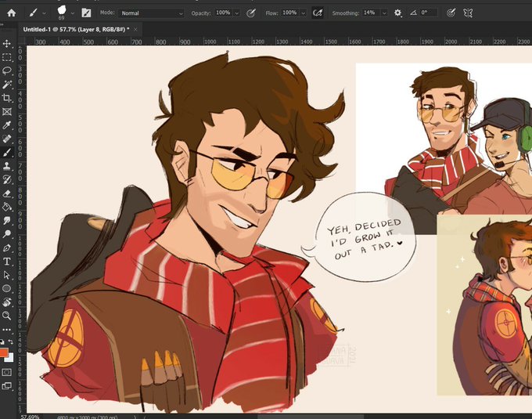Select the Crop tool
Image resolution: width=532 pixels, height=419 pixels.
6,98
